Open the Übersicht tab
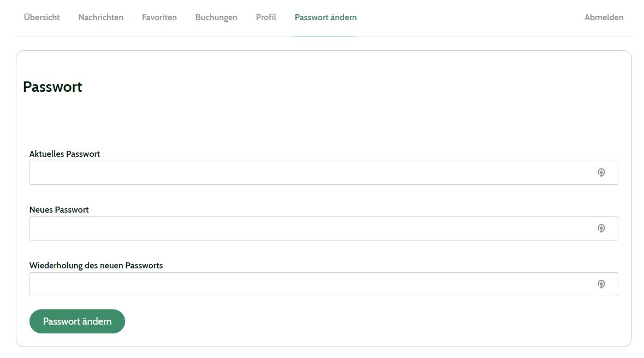The width and height of the screenshot is (644, 358). [42, 17]
